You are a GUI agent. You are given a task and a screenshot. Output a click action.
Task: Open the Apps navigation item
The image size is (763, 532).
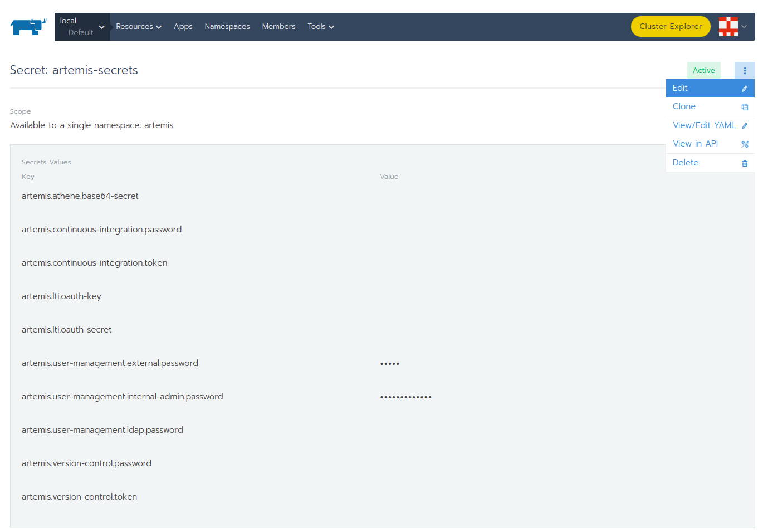click(183, 27)
